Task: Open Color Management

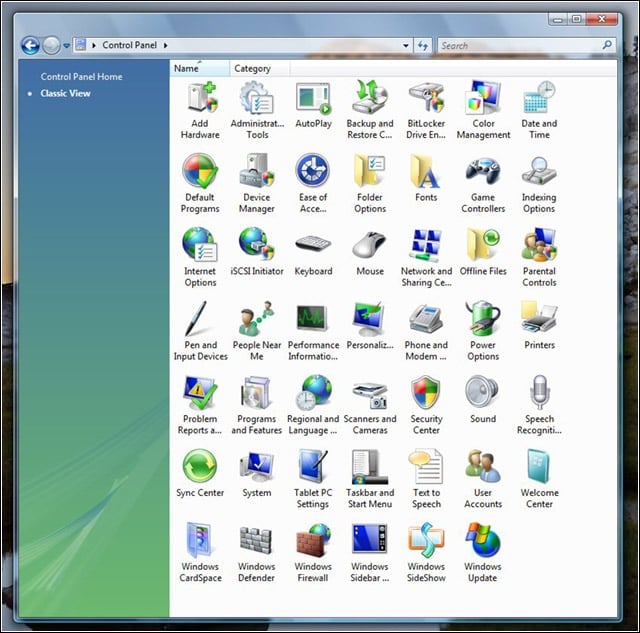Action: coord(483,110)
